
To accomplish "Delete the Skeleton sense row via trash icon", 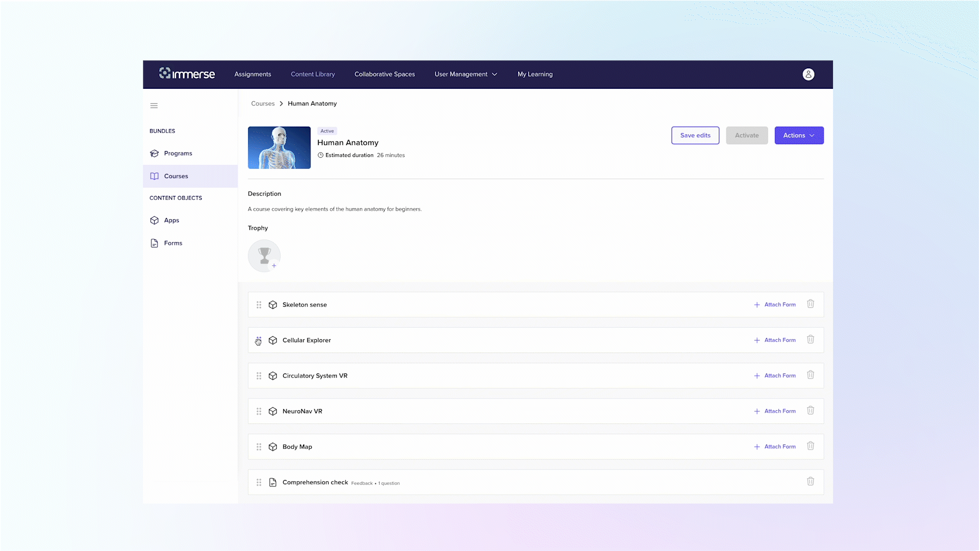I will (811, 304).
